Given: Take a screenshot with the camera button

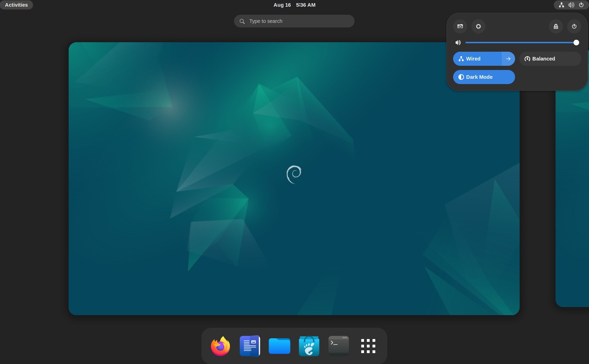Looking at the screenshot, I should coord(460,26).
